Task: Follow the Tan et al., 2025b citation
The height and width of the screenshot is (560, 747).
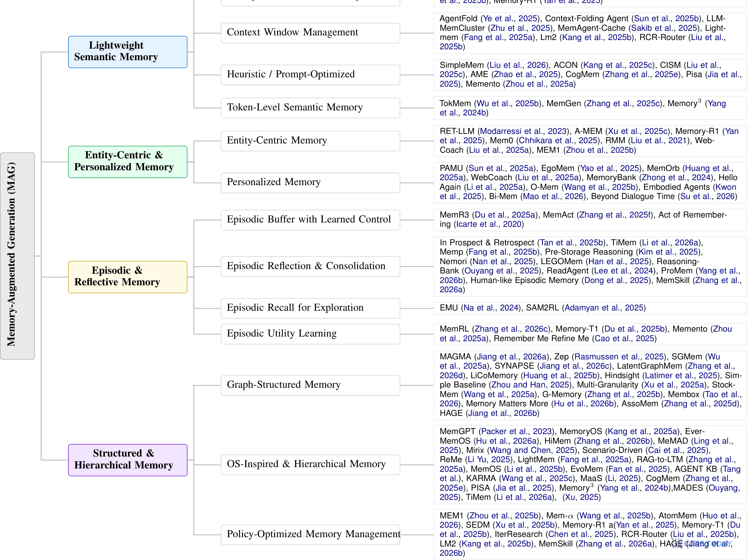Action: tap(571, 242)
